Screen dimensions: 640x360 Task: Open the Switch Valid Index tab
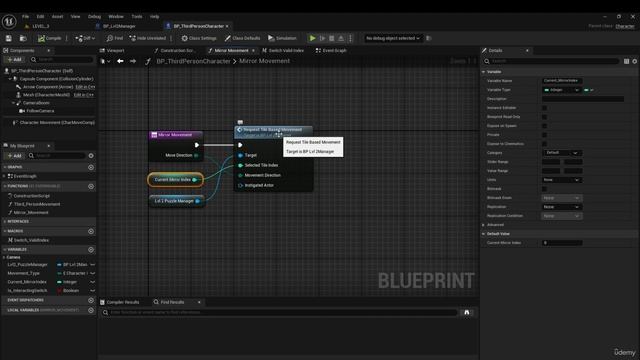(x=283, y=51)
